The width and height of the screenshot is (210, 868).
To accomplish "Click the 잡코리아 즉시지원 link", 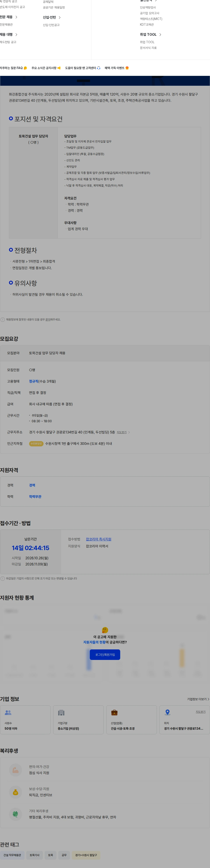I will click(x=98, y=540).
